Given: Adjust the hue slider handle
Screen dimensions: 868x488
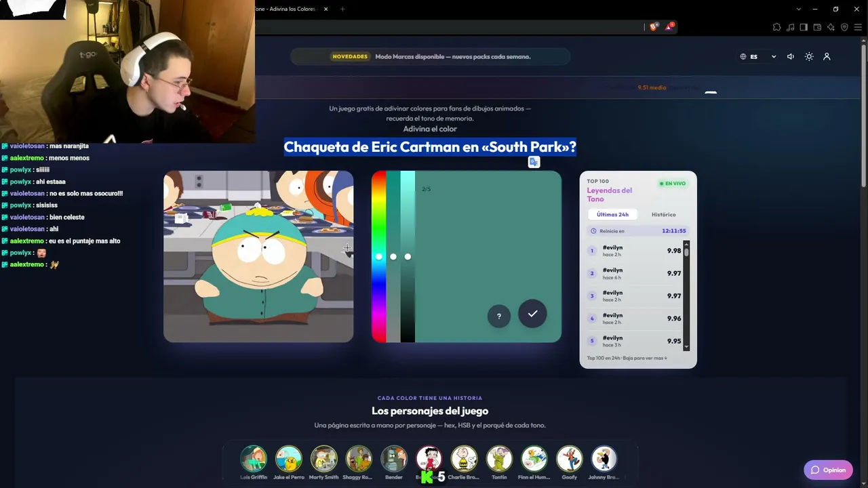Looking at the screenshot, I should (379, 257).
